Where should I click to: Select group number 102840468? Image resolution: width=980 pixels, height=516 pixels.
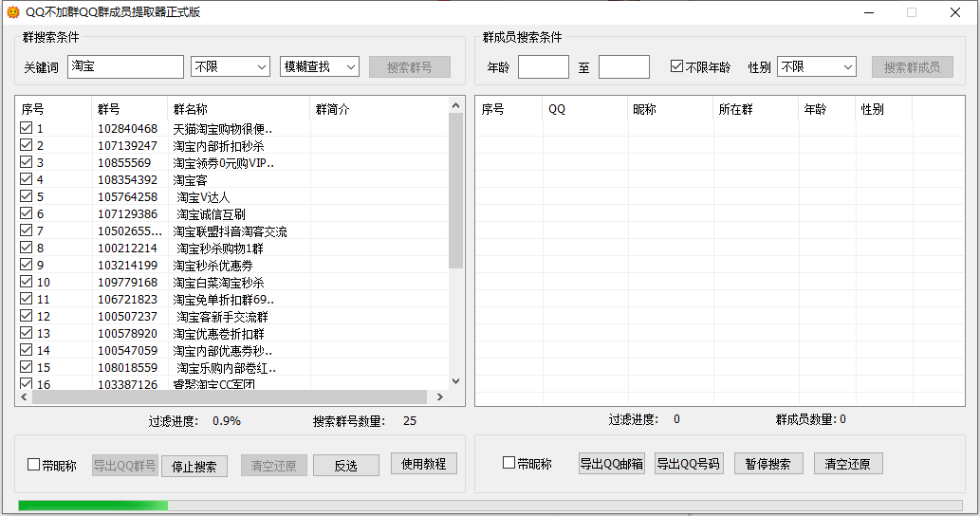point(127,129)
